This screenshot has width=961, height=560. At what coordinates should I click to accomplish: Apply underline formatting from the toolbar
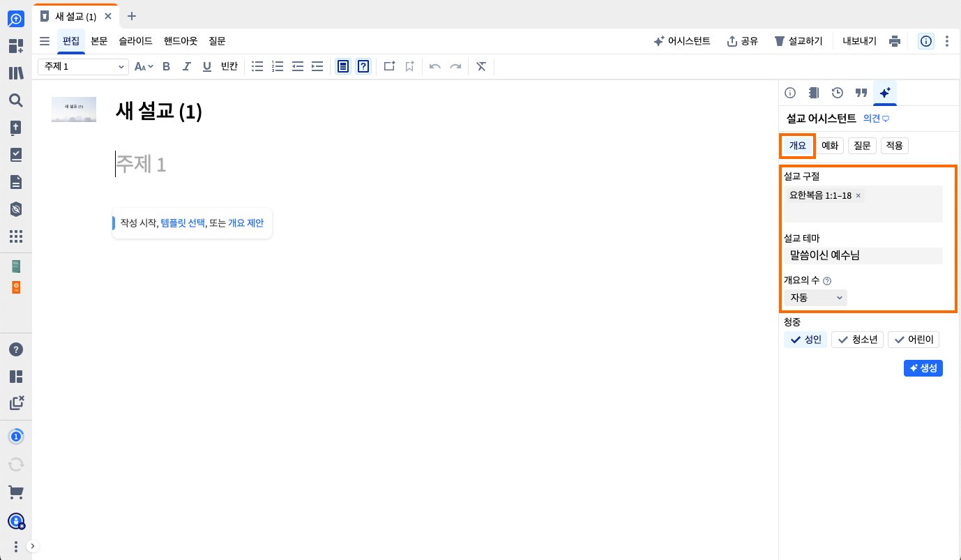(x=206, y=66)
